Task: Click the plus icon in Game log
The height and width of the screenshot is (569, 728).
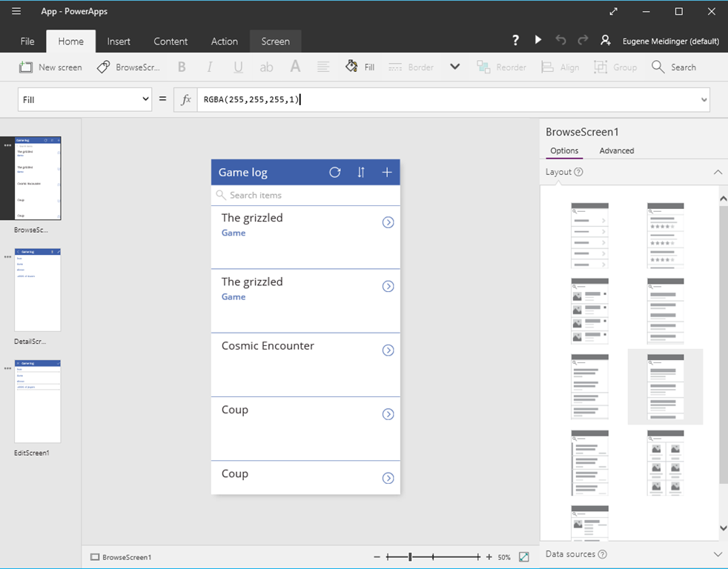Action: (x=387, y=172)
